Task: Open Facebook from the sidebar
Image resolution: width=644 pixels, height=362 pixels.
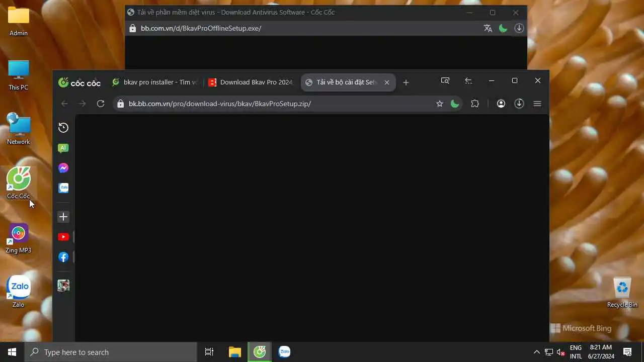Action: click(x=63, y=257)
